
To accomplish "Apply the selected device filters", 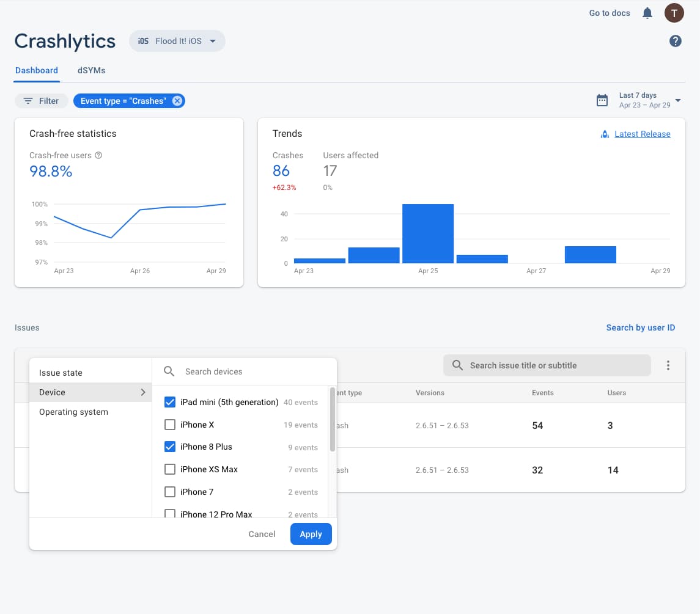I will coord(311,534).
